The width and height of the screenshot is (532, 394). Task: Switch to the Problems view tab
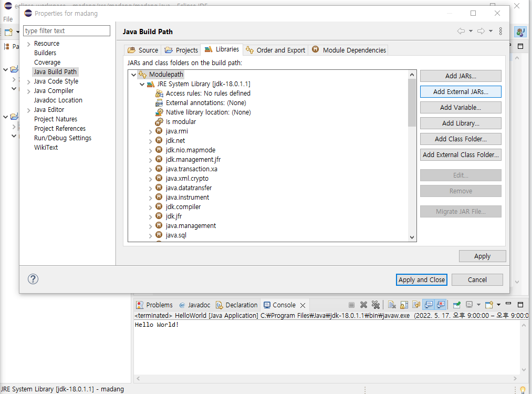click(154, 305)
